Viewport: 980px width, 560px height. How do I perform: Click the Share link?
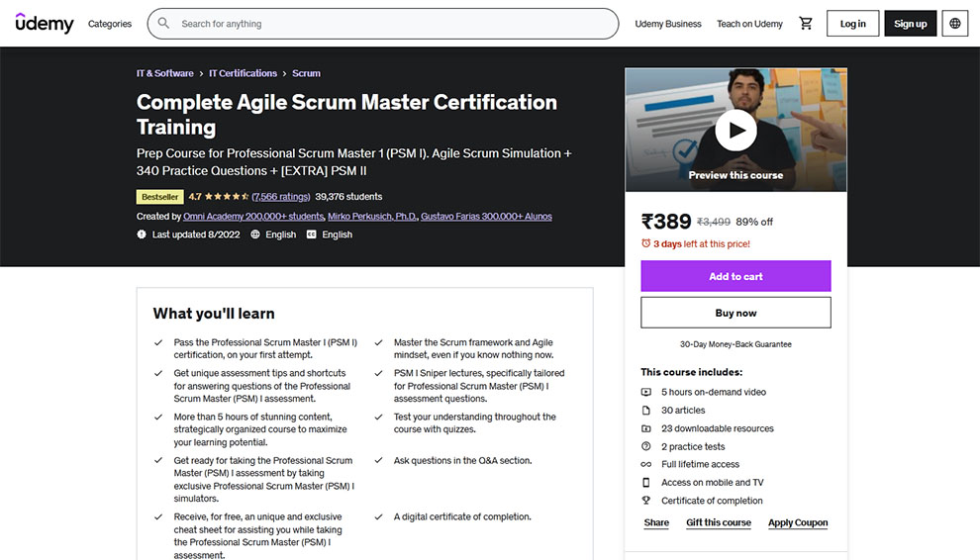(656, 522)
